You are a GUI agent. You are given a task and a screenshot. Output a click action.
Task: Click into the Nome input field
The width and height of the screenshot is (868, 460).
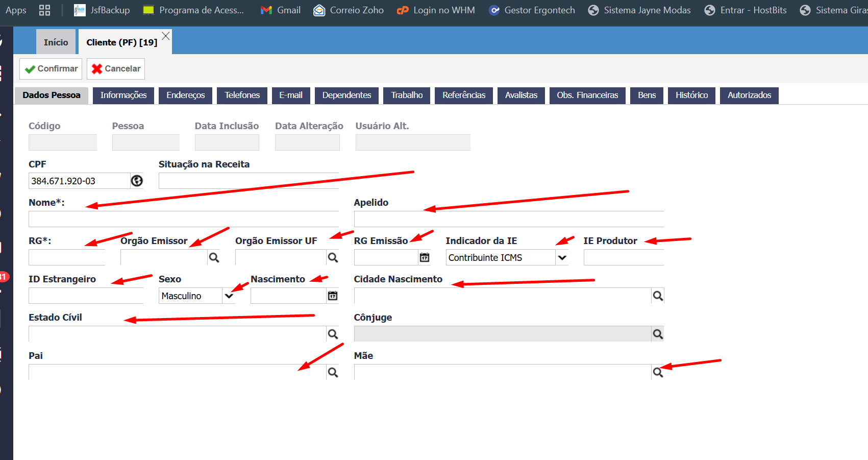pyautogui.click(x=184, y=219)
